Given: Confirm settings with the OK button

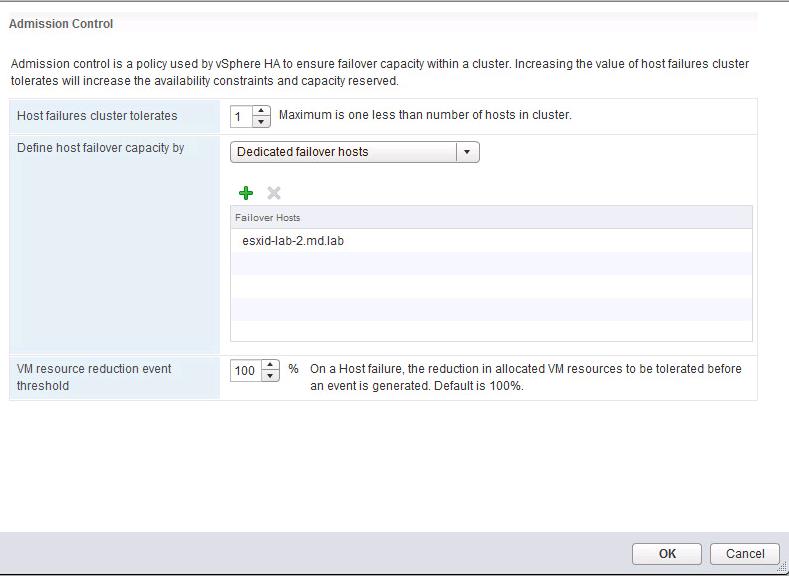Looking at the screenshot, I should (x=667, y=554).
